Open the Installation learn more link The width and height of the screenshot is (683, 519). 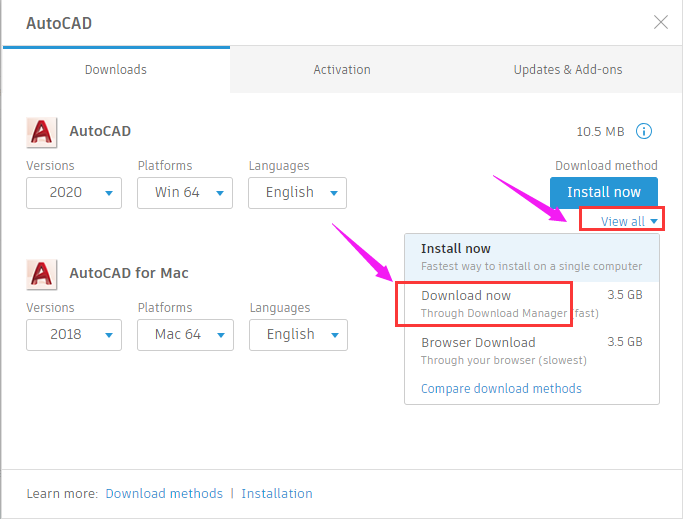(x=277, y=493)
